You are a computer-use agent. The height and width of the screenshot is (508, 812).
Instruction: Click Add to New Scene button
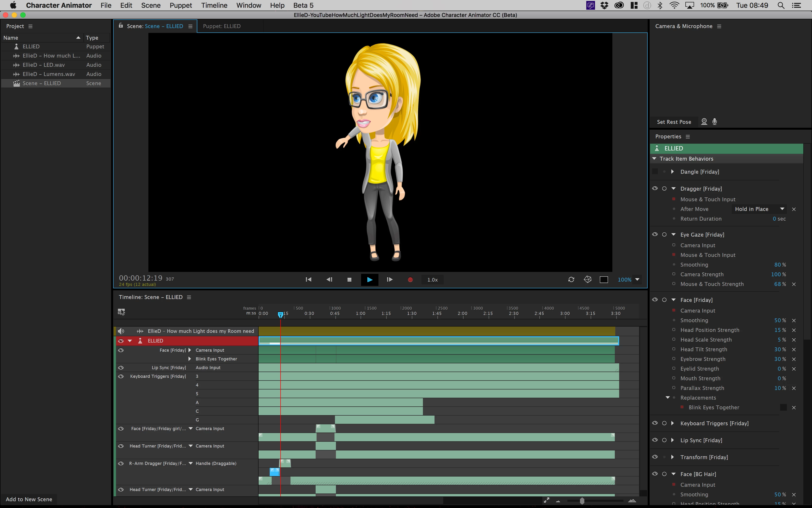pyautogui.click(x=29, y=499)
